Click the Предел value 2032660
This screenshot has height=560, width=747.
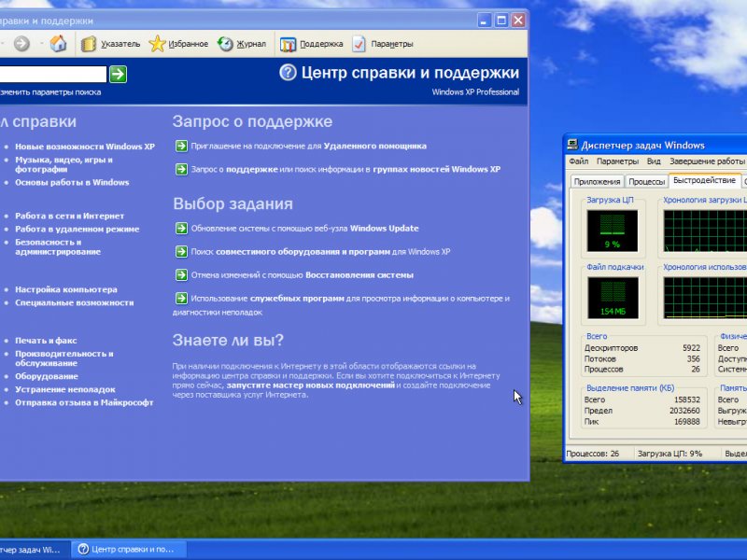point(684,411)
